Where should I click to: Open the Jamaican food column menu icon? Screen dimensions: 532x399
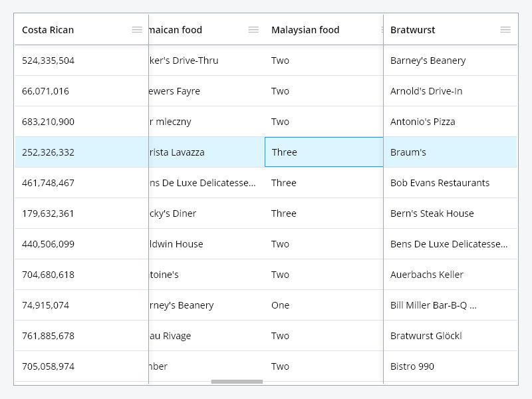(x=253, y=30)
